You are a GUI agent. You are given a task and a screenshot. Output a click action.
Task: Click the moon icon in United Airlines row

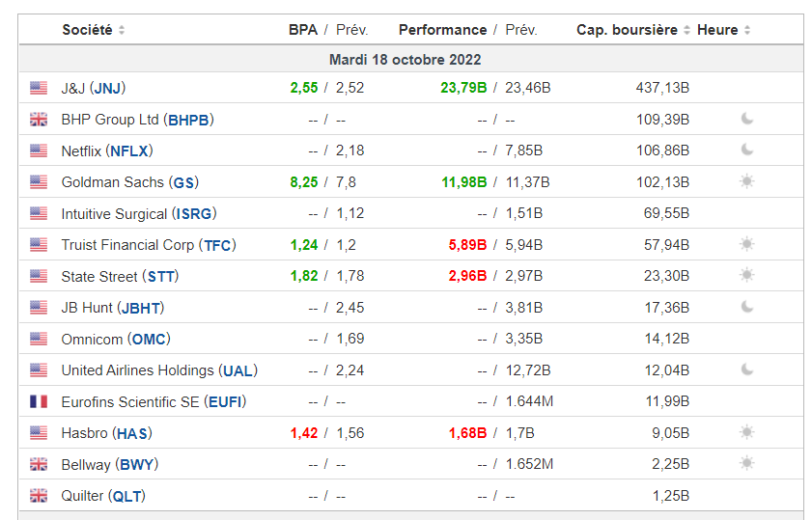[746, 369]
